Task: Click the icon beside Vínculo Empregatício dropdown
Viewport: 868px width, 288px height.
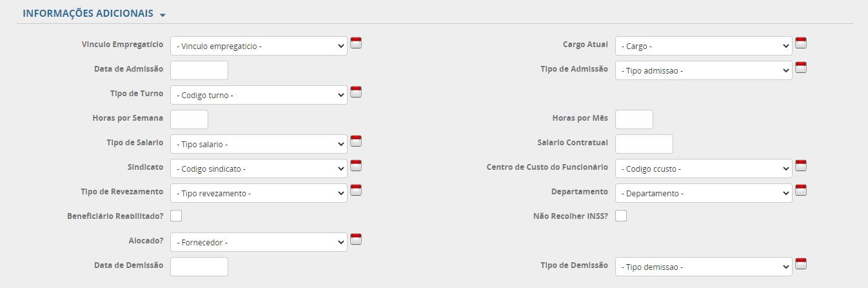Action: point(356,43)
